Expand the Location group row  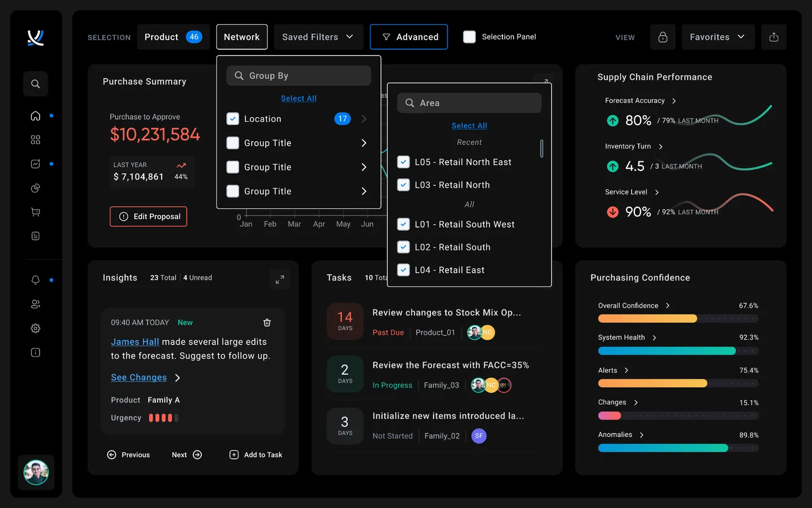tap(364, 119)
